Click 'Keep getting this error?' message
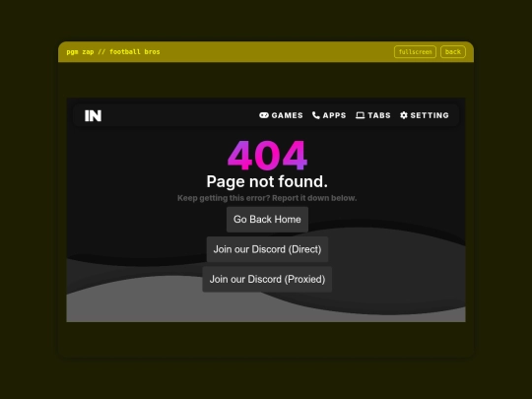The width and height of the screenshot is (532, 399). (x=267, y=198)
